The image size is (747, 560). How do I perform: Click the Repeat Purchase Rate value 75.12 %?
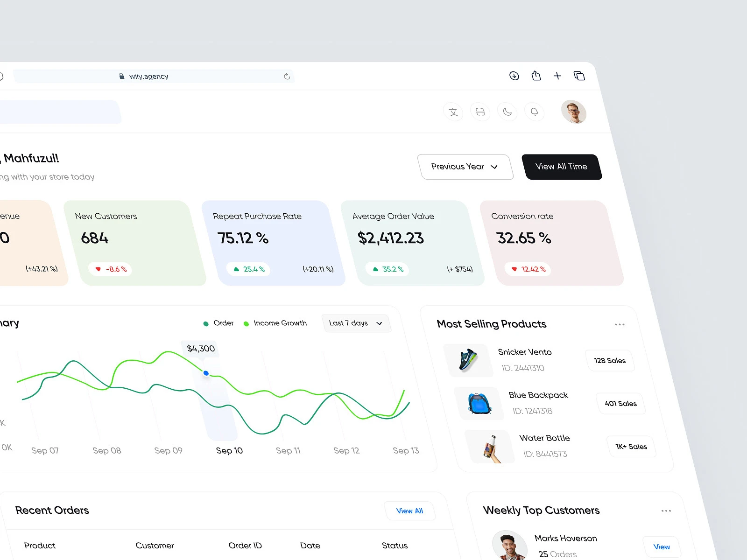coord(243,238)
